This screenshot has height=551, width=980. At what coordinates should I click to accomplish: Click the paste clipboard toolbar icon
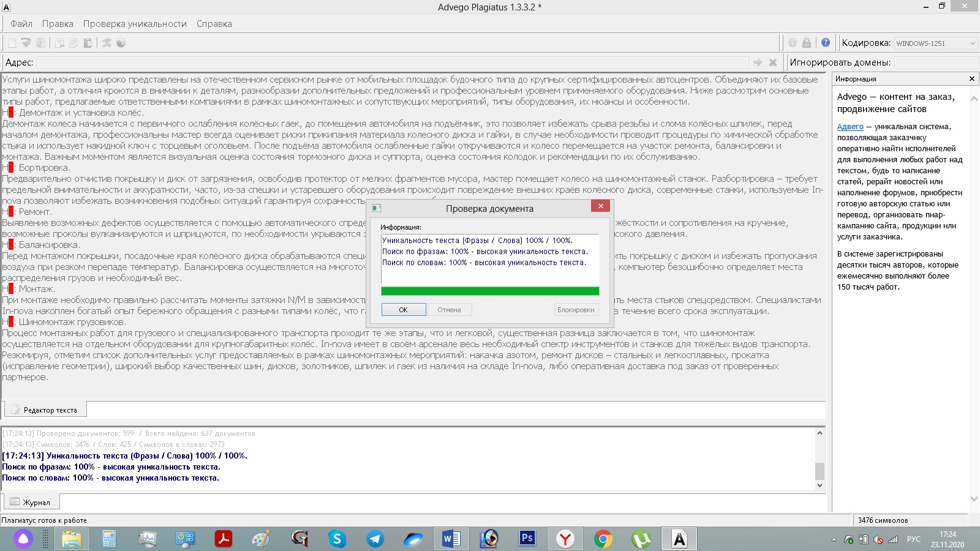[x=88, y=43]
